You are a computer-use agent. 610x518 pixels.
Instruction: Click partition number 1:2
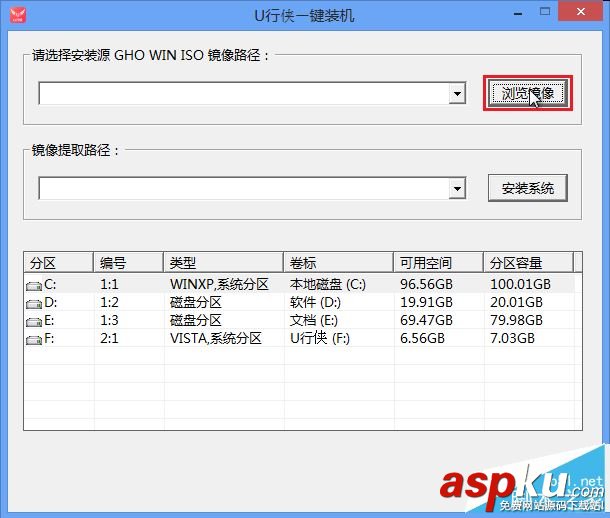coord(109,302)
